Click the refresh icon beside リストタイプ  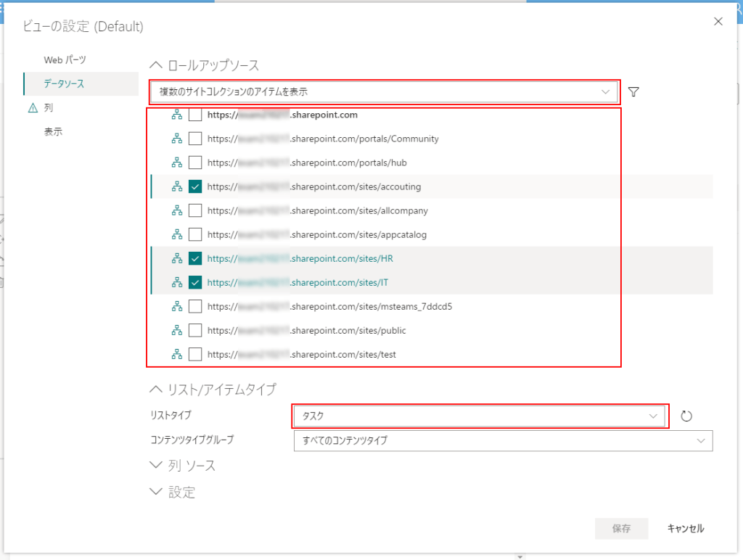(x=686, y=416)
